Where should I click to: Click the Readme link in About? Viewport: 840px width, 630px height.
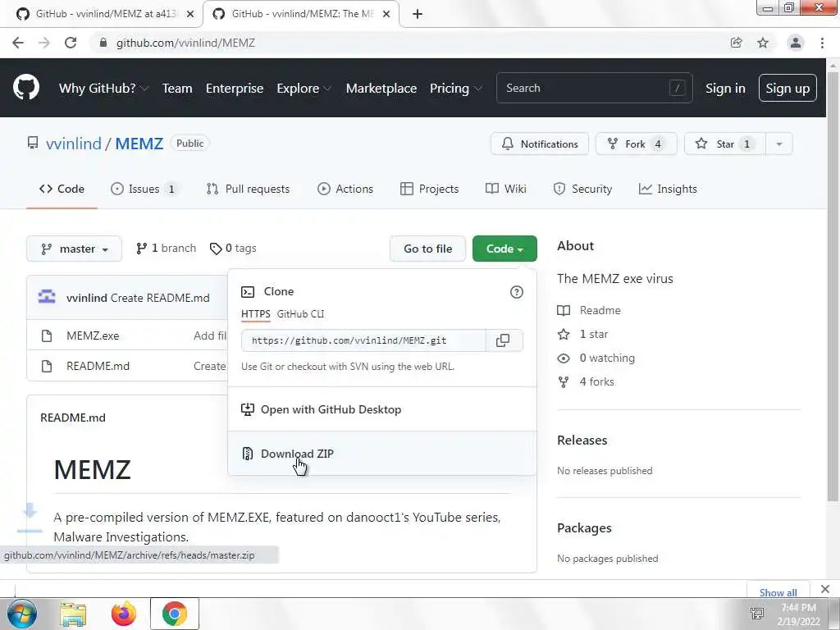point(600,310)
